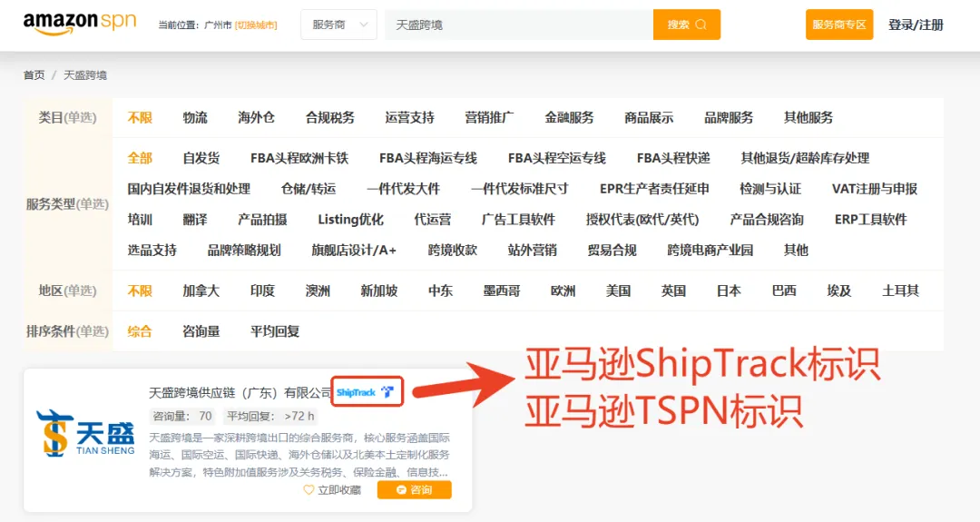Open the 服务商专区 button

(838, 25)
